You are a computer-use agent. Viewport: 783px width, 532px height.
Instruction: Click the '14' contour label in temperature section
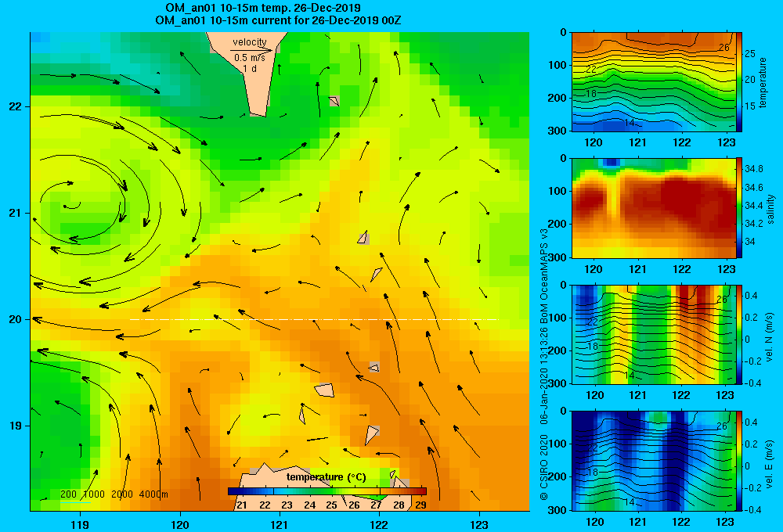tap(630, 122)
